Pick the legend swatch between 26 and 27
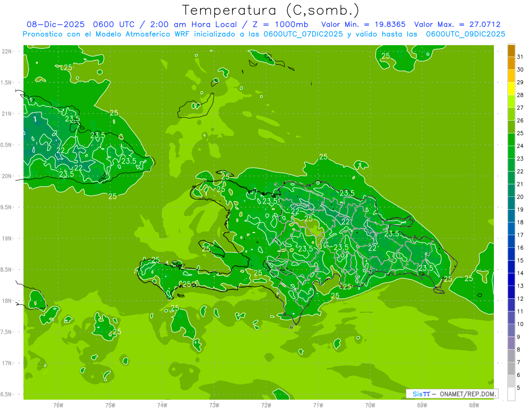The height and width of the screenshot is (411, 532). point(511,114)
